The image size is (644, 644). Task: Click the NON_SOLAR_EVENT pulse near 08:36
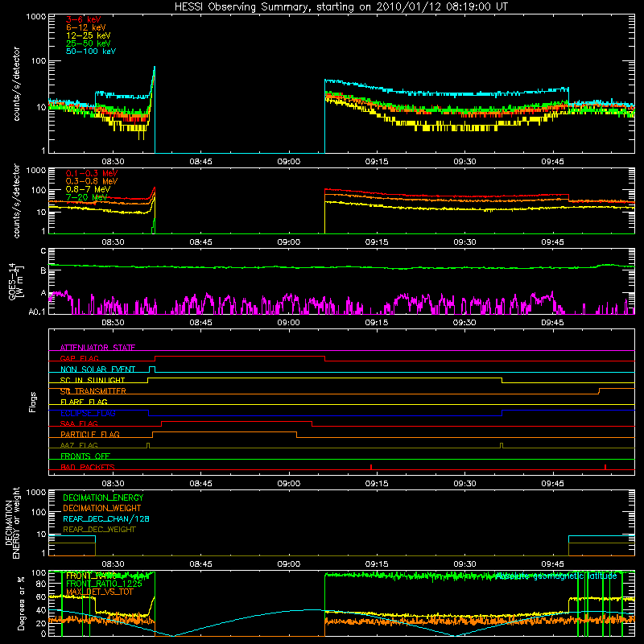pyautogui.click(x=152, y=369)
